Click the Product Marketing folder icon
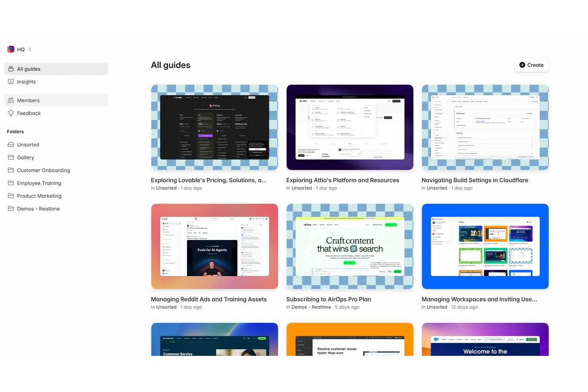 11,195
